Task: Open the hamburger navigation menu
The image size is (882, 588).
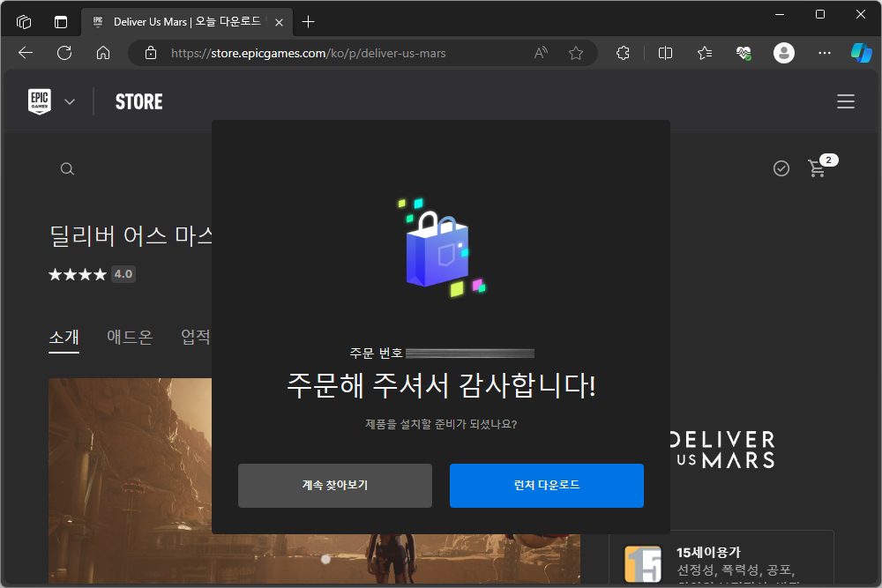Action: [846, 101]
